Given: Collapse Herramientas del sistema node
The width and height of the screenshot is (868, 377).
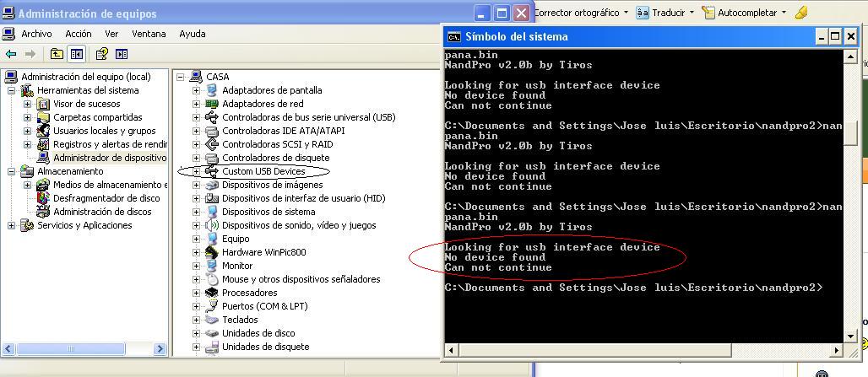Looking at the screenshot, I should 11,90.
